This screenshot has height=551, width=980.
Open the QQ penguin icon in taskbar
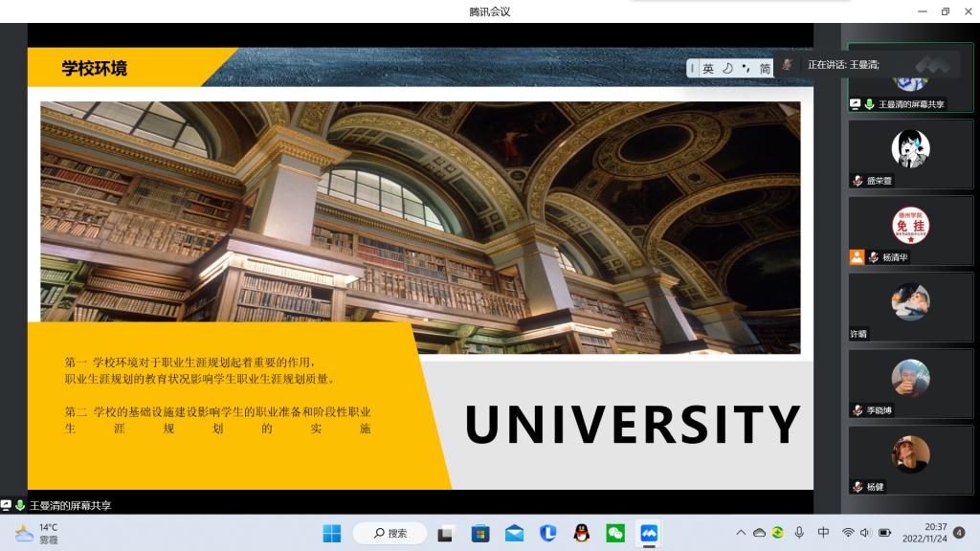coord(581,533)
